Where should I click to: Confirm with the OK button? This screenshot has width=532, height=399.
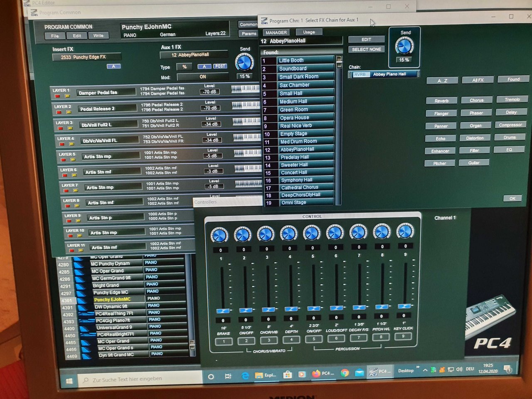pyautogui.click(x=512, y=198)
